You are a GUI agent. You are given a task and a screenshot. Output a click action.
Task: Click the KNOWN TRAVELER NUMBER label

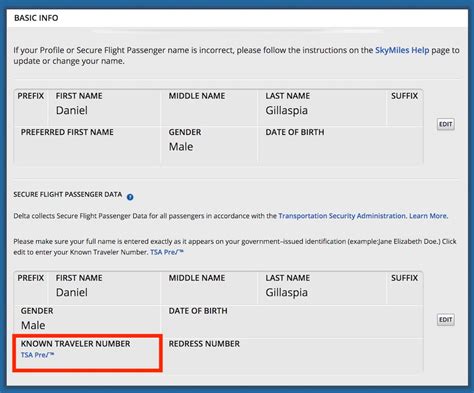[x=75, y=344]
